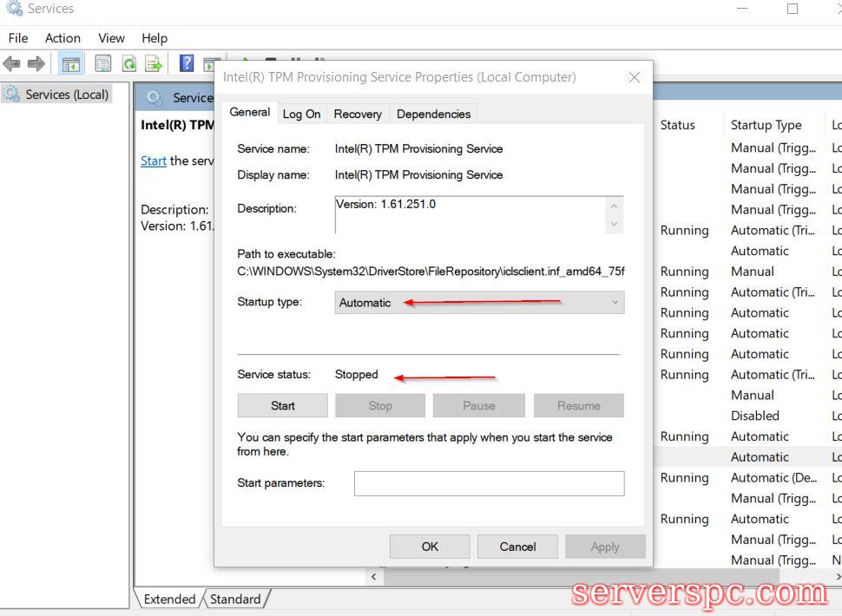Click the OK button
This screenshot has height=616, width=842.
coord(430,547)
